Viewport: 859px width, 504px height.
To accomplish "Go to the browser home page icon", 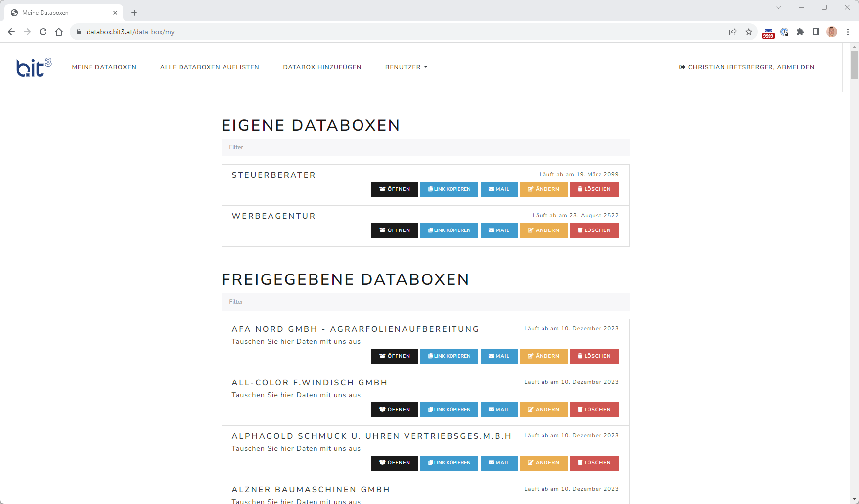I will (59, 32).
